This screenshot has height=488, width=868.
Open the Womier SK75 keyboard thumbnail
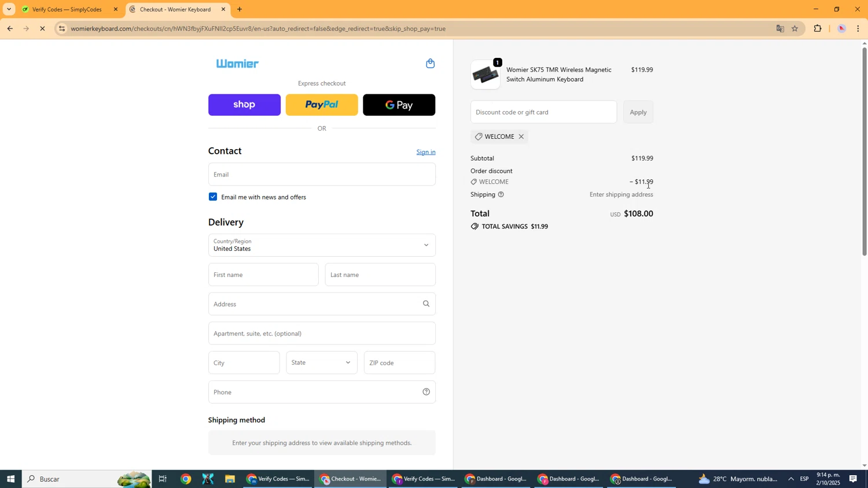point(486,75)
